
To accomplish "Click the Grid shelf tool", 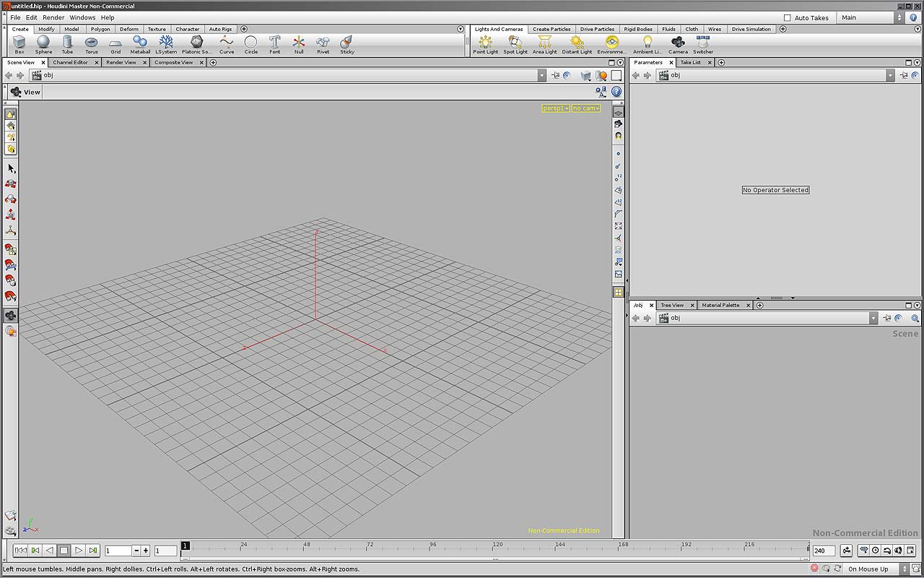I will tap(115, 45).
